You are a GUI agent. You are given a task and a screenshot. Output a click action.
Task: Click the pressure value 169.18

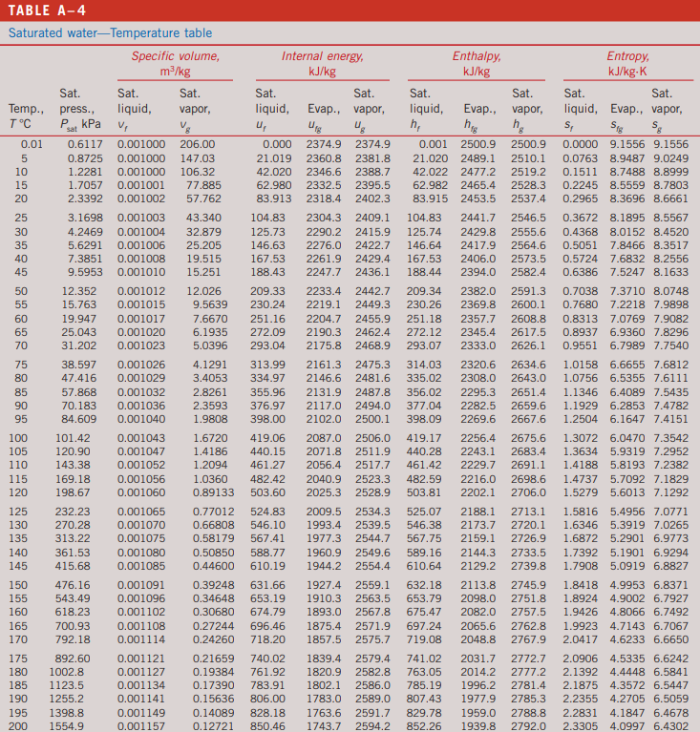(x=73, y=479)
